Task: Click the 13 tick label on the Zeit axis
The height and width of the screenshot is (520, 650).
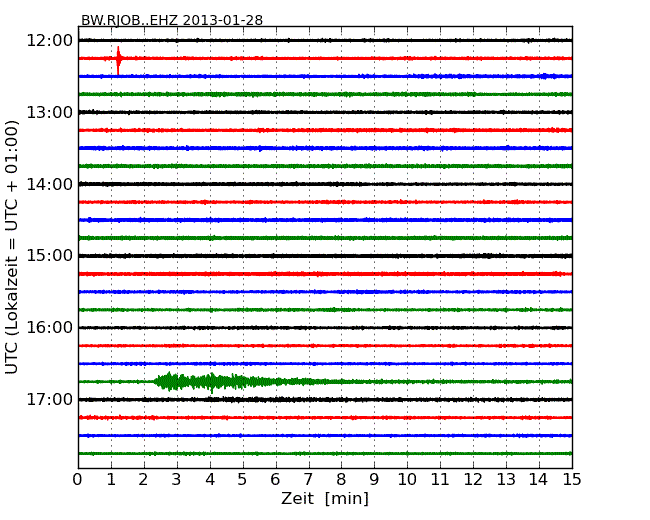Action: pos(506,480)
